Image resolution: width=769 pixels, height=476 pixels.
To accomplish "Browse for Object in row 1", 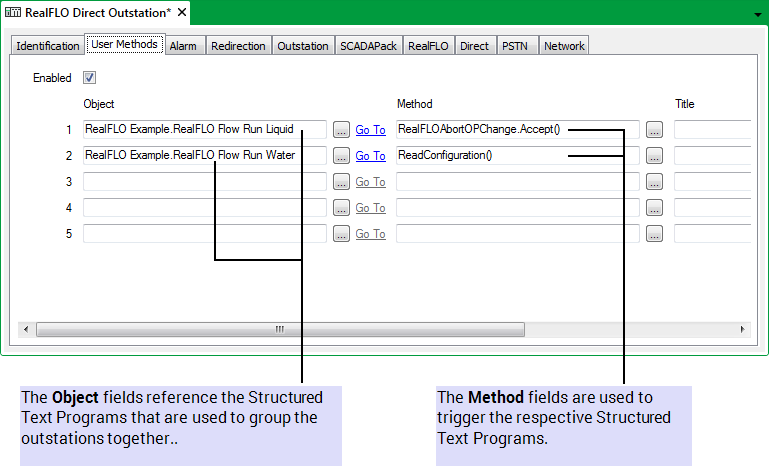I will point(341,129).
